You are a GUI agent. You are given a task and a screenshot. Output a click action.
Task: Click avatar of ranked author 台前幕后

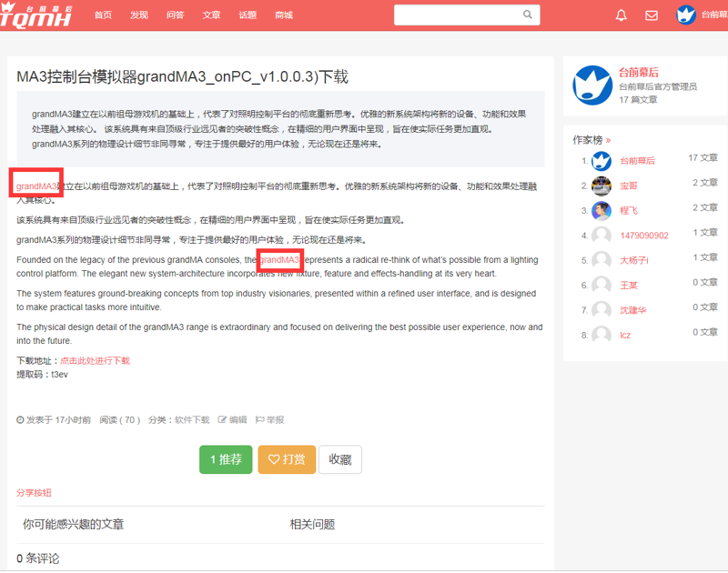click(602, 161)
